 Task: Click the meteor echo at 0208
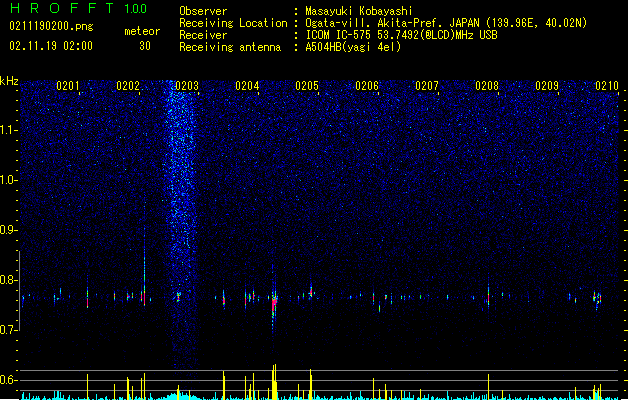coord(488,297)
